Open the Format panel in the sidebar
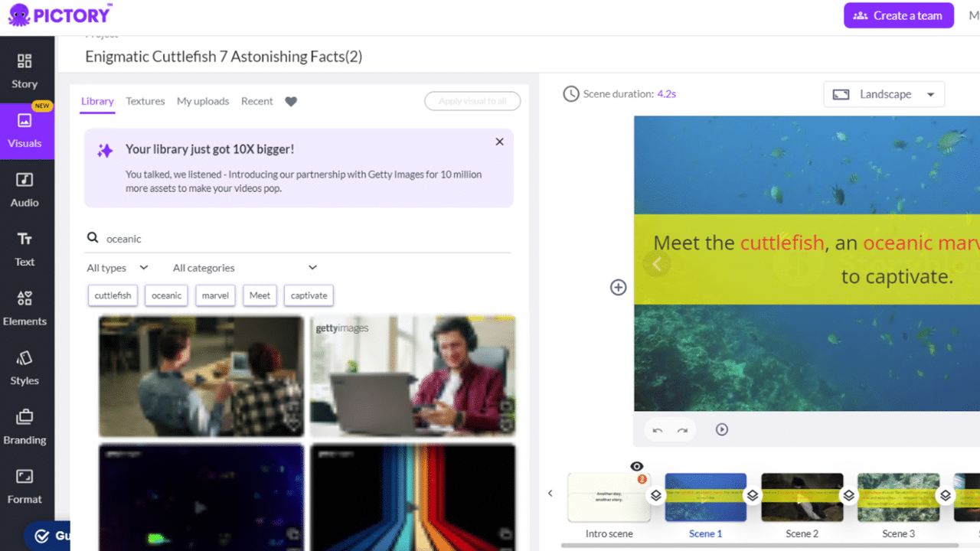 24,487
